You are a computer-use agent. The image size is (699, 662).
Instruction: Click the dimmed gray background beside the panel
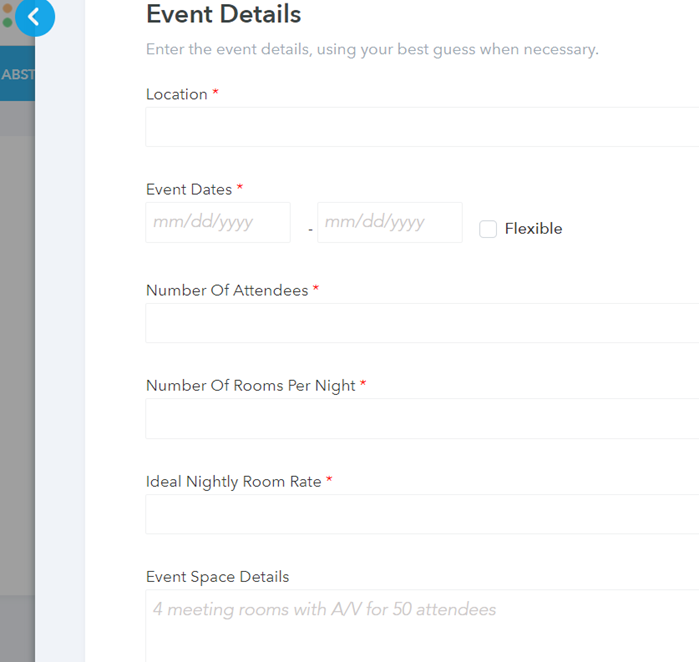pos(17,350)
